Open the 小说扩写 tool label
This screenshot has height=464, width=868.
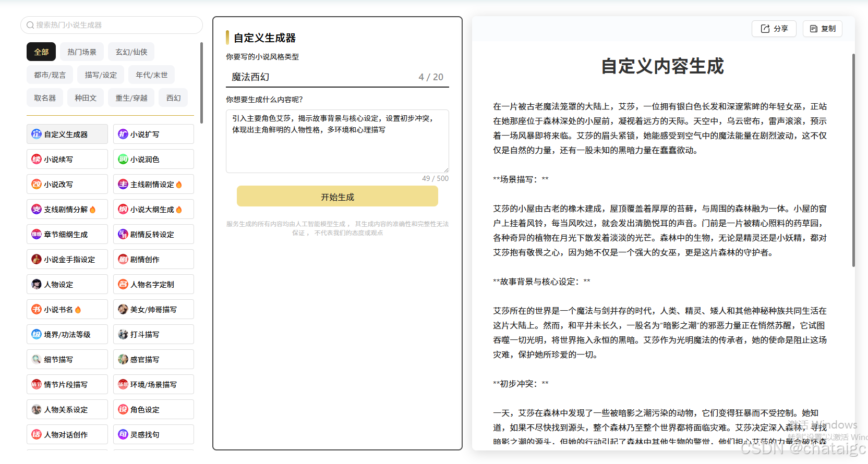coord(145,134)
